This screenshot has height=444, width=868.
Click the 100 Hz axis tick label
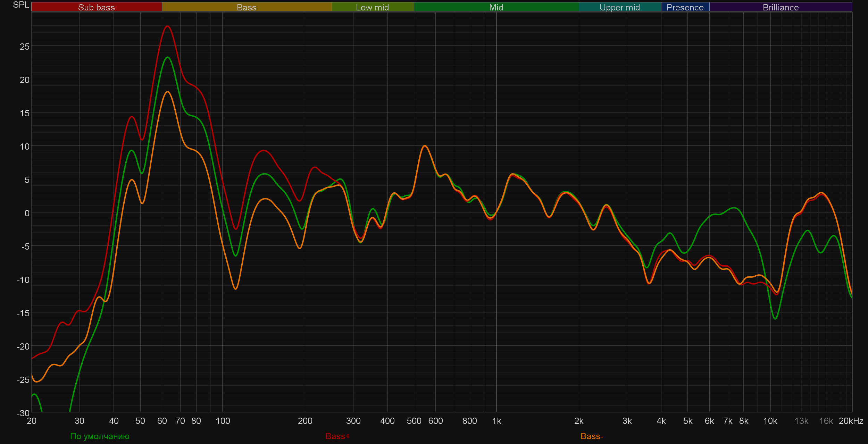click(x=223, y=421)
